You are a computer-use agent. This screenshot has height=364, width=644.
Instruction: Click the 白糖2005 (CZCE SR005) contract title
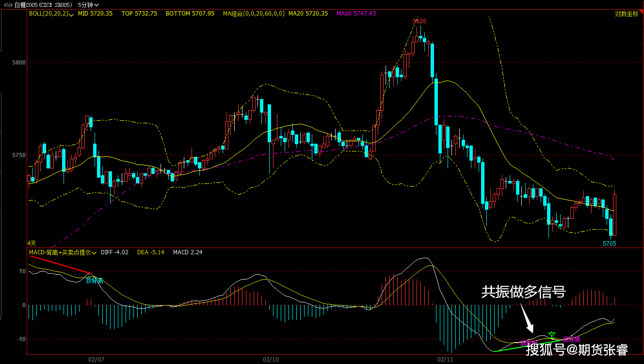[x=43, y=5]
